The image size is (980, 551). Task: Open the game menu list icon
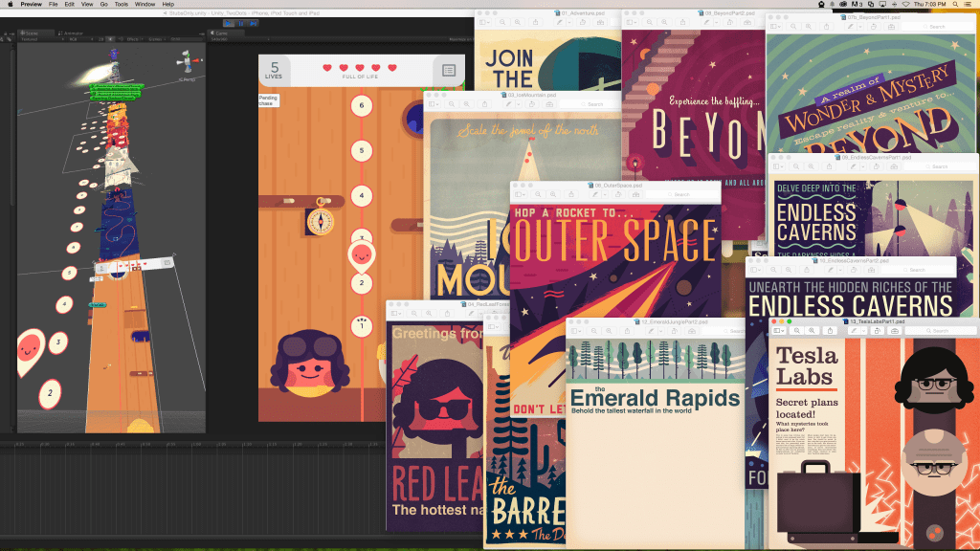click(x=448, y=70)
